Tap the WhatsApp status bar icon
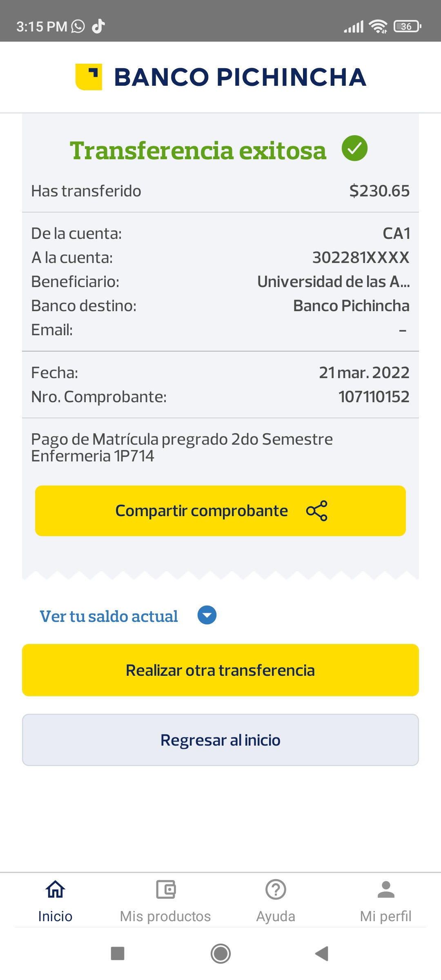441x980 pixels. tap(78, 27)
